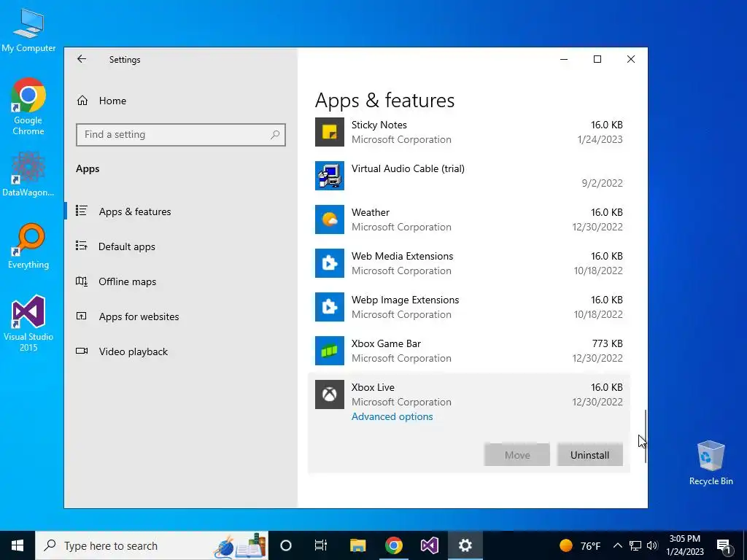The height and width of the screenshot is (560, 747).
Task: Open DataWagon desktop shortcut
Action: pos(28,174)
